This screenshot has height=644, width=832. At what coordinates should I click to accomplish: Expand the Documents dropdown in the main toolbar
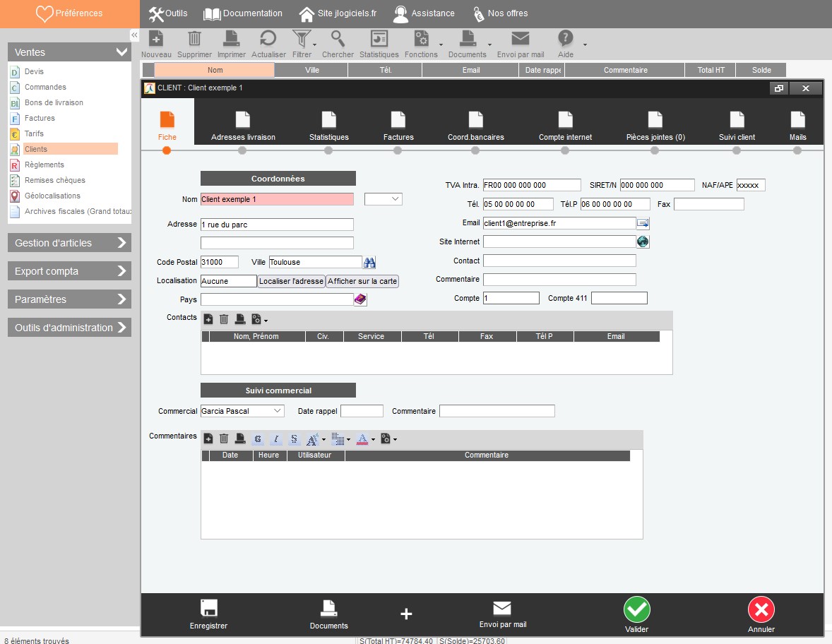coord(489,44)
